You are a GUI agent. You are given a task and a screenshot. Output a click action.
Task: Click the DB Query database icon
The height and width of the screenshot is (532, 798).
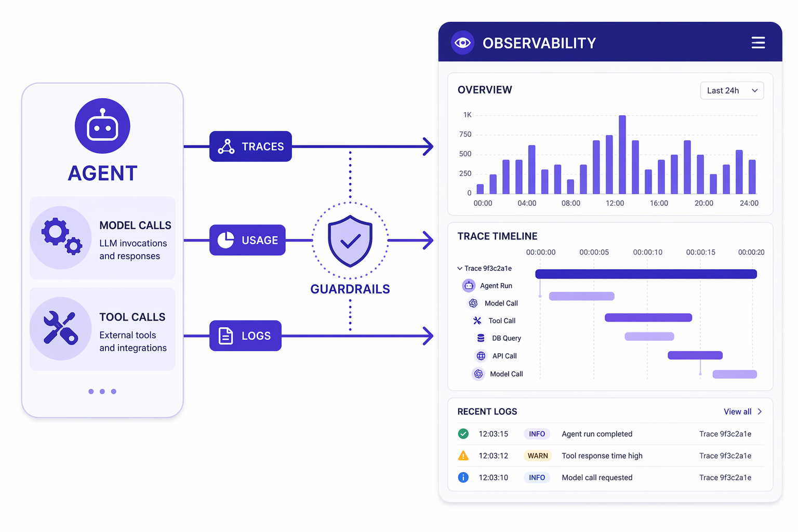pyautogui.click(x=481, y=338)
